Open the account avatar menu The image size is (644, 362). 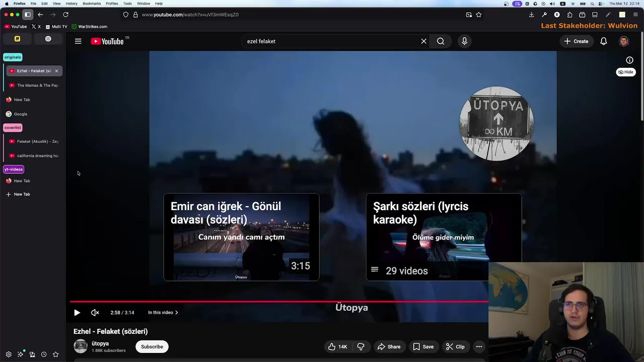[x=624, y=41]
